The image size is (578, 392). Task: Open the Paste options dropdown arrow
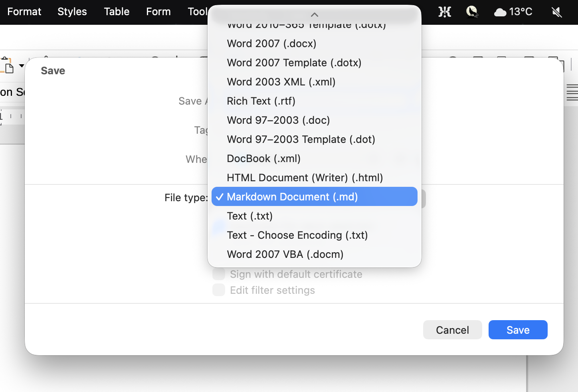tap(21, 66)
